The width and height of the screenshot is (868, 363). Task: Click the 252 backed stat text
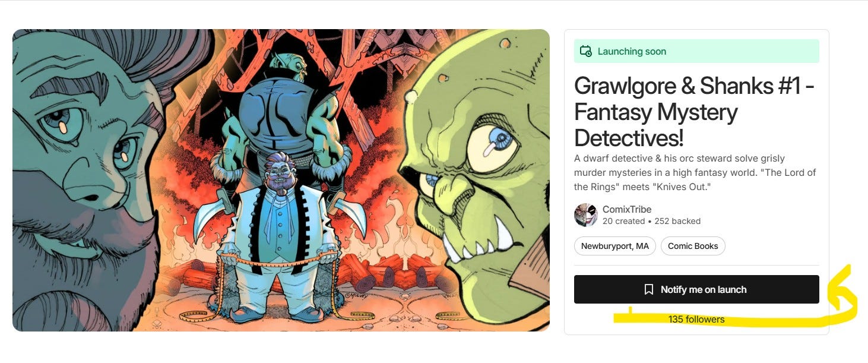678,221
